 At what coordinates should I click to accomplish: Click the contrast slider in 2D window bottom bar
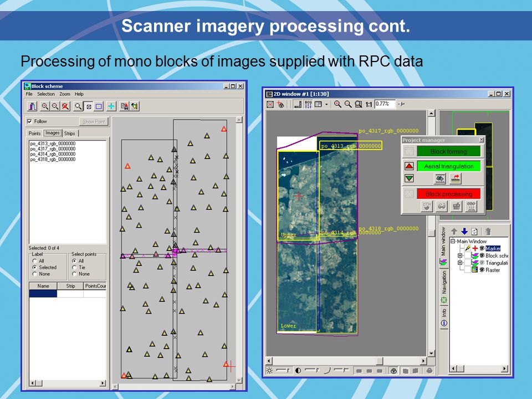coord(311,371)
